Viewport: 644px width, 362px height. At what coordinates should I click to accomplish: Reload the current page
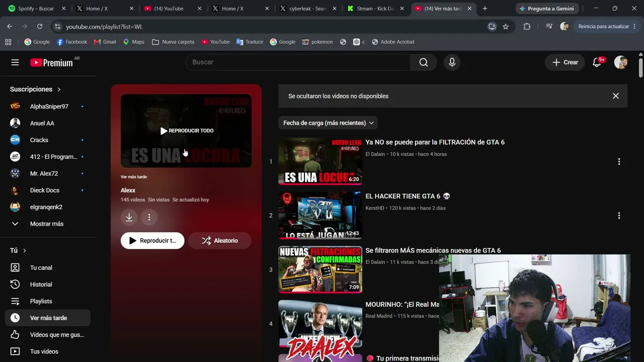coord(40,26)
